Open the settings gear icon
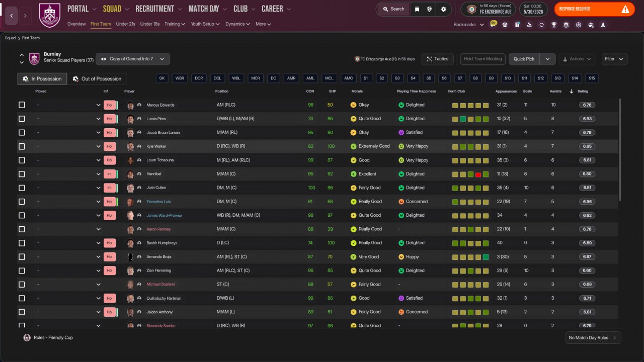The height and width of the screenshot is (362, 644). [443, 9]
